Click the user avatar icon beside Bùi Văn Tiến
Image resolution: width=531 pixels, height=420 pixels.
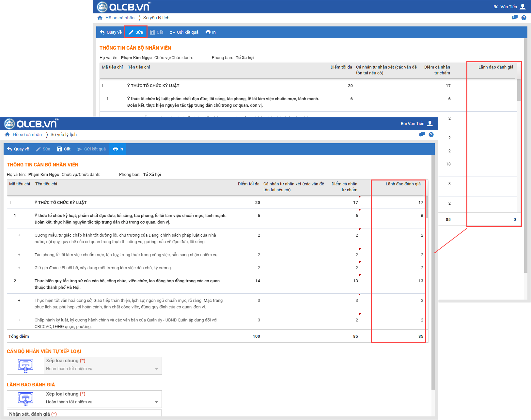point(430,123)
